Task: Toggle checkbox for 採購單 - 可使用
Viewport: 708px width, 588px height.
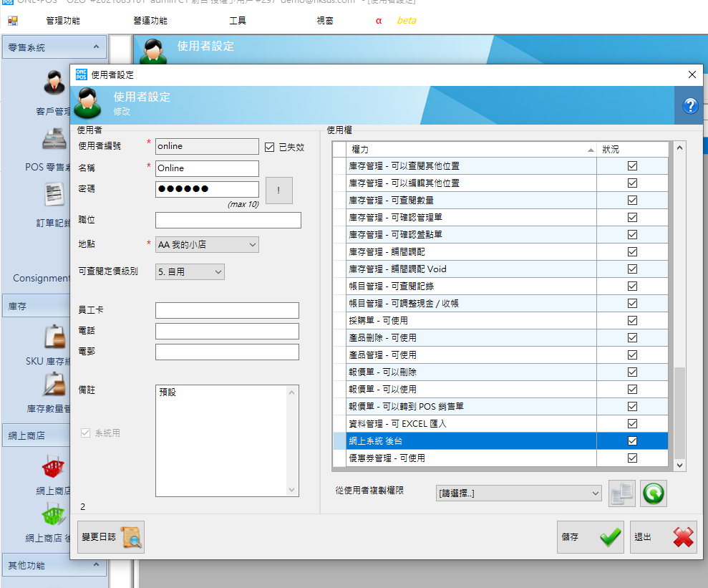Action: tap(632, 320)
